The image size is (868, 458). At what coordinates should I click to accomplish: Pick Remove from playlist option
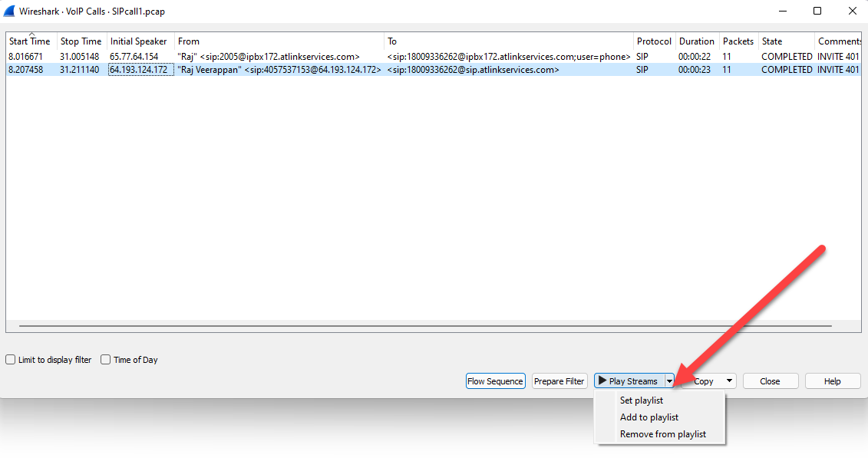pos(663,434)
